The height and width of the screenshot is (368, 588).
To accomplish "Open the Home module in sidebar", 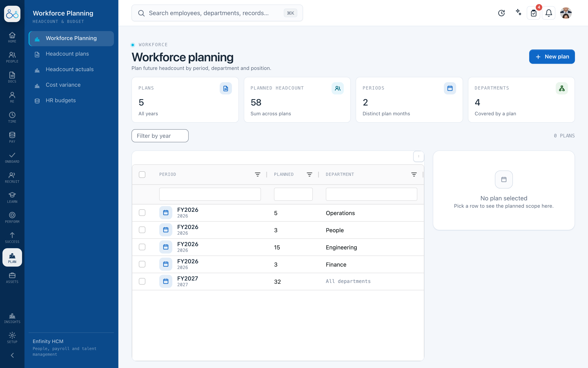I will click(x=12, y=37).
